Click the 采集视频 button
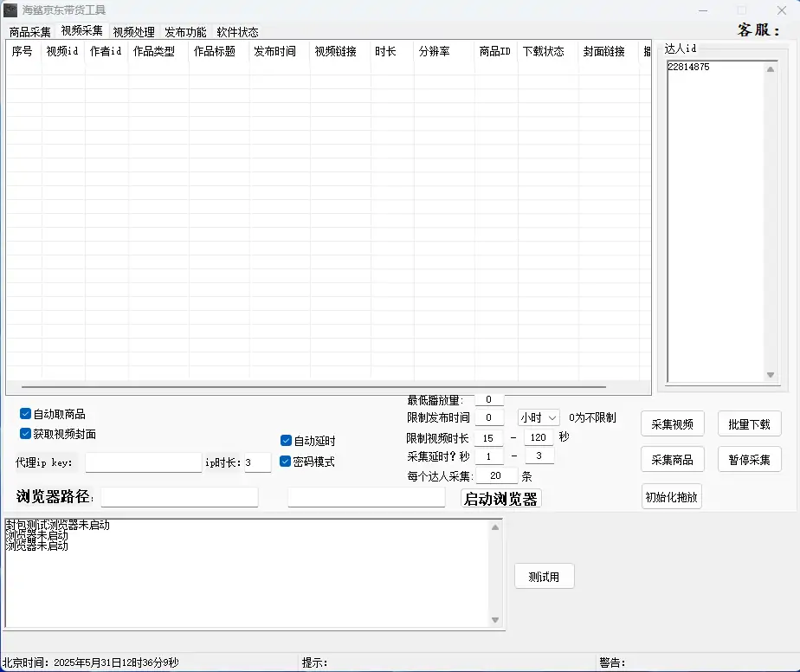 tap(673, 424)
